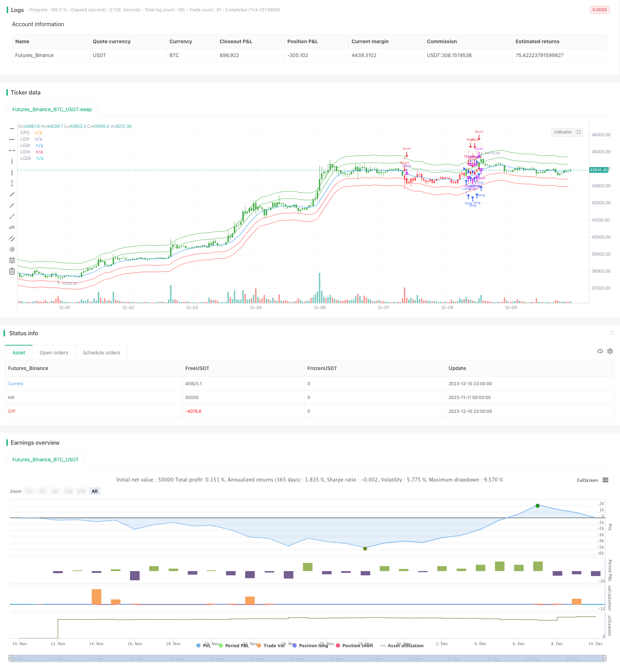Screen dimensions: 620x672
Task: Select the horizontal ray line tool
Action: [12, 139]
